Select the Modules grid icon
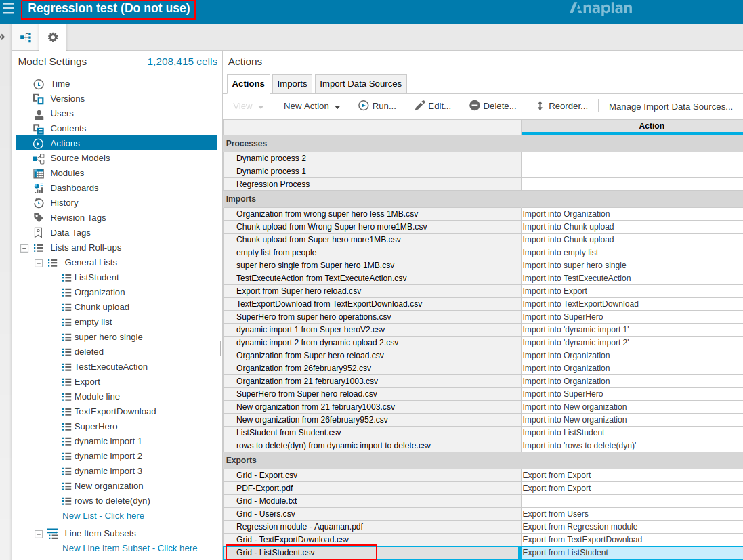This screenshot has width=743, height=560. 39,173
